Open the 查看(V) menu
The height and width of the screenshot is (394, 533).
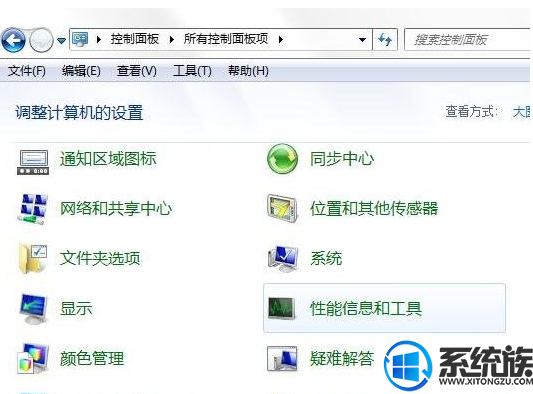[137, 71]
